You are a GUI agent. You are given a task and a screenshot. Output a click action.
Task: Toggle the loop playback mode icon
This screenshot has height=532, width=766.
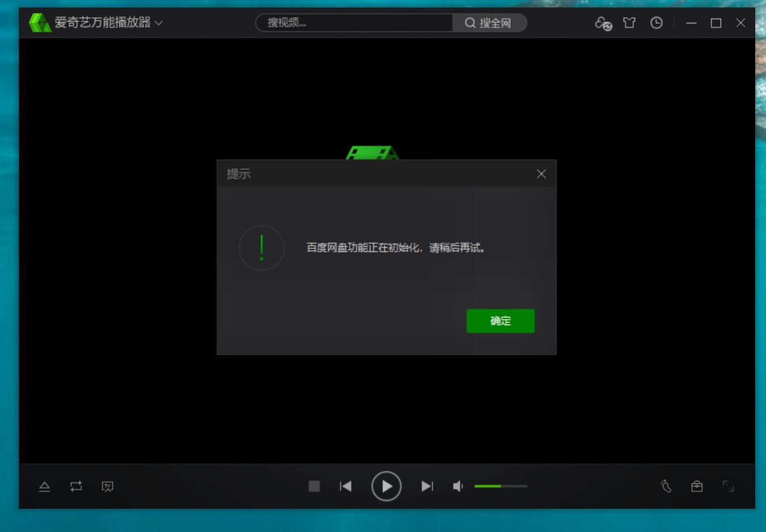tap(76, 486)
